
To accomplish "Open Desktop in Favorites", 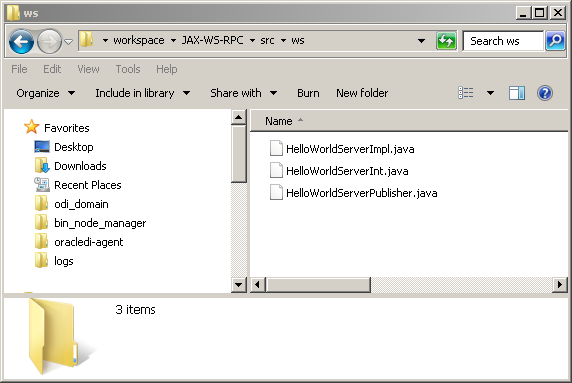I will click(74, 147).
